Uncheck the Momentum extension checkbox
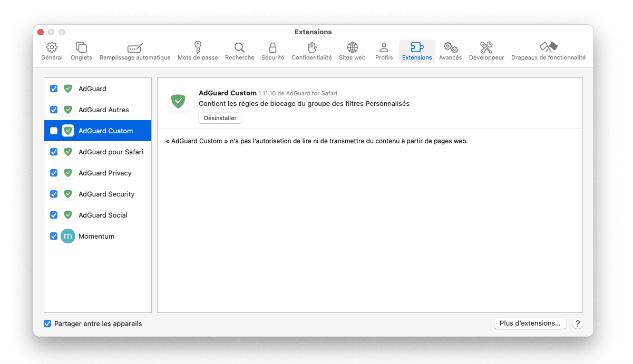The image size is (633, 364). pyautogui.click(x=54, y=236)
